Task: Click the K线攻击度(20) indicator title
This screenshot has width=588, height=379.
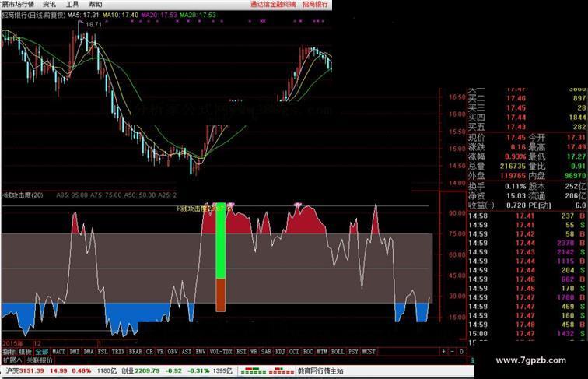Action: pos(23,195)
